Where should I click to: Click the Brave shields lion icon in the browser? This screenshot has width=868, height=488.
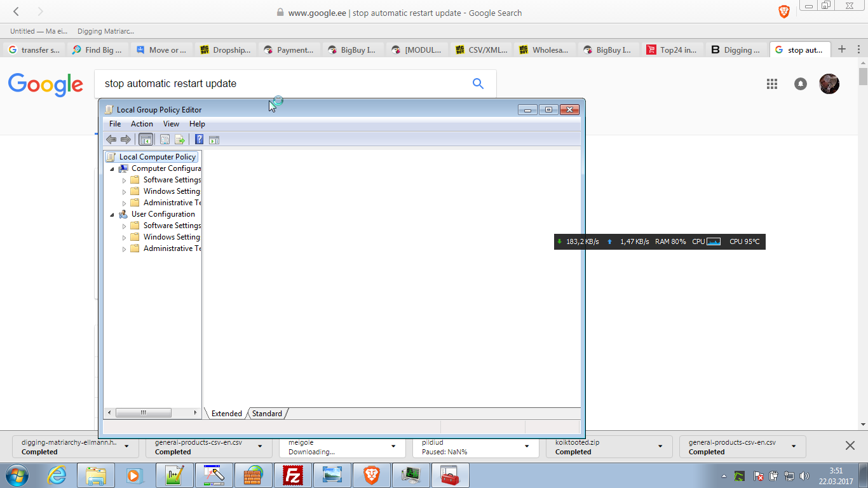[x=784, y=12]
